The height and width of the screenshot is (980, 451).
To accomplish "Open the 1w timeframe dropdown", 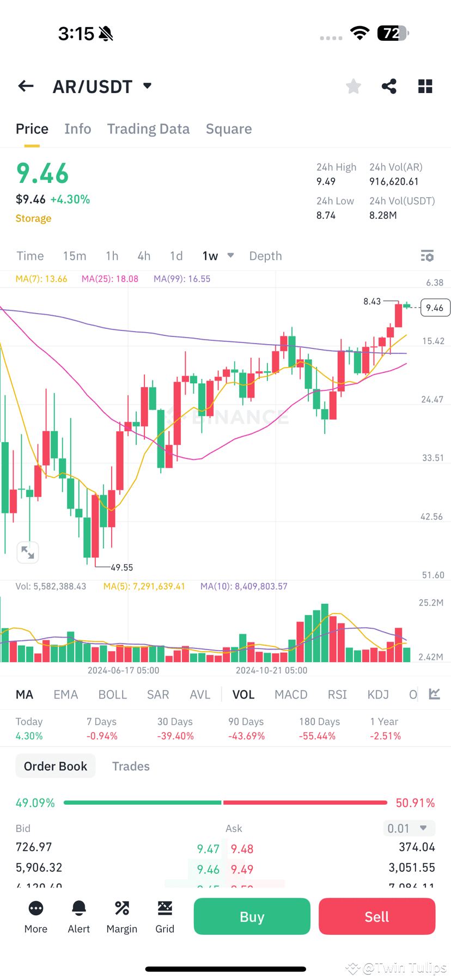I will coord(230,255).
